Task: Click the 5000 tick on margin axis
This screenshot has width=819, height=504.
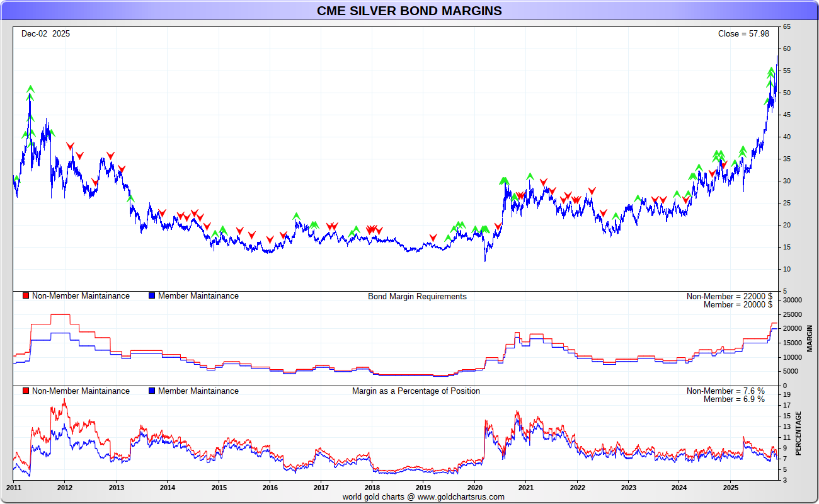Action: [x=791, y=371]
